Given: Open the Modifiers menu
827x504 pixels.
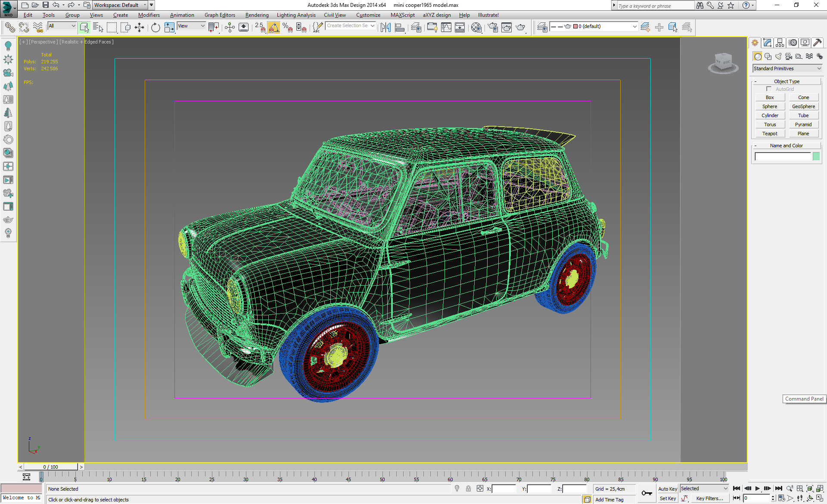Looking at the screenshot, I should [x=149, y=15].
